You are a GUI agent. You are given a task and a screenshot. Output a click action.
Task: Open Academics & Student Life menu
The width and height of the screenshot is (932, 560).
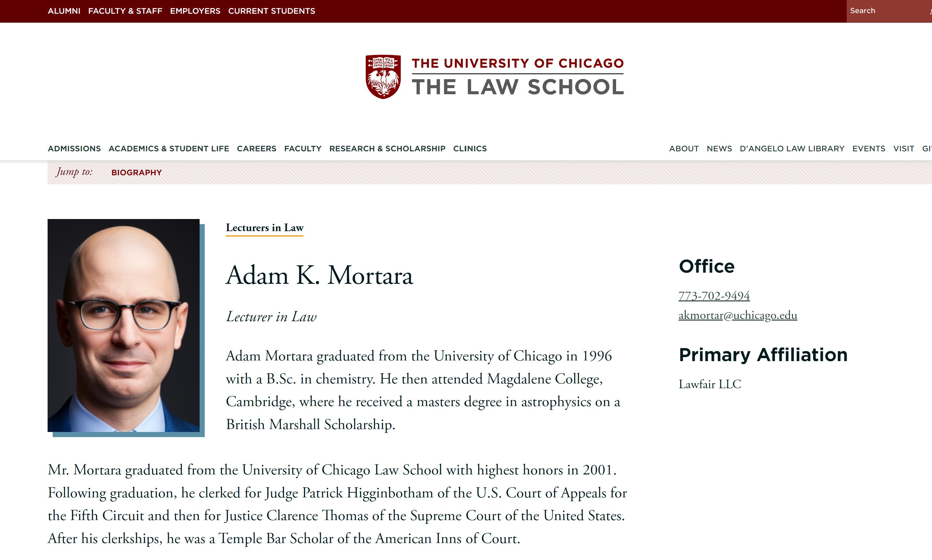point(169,149)
